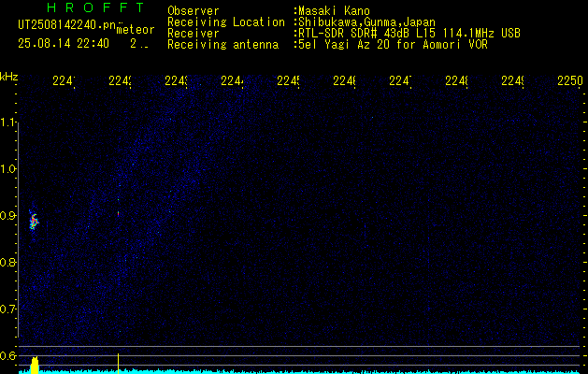Click the 2250 time axis label
The width and height of the screenshot is (588, 374).
(x=570, y=80)
